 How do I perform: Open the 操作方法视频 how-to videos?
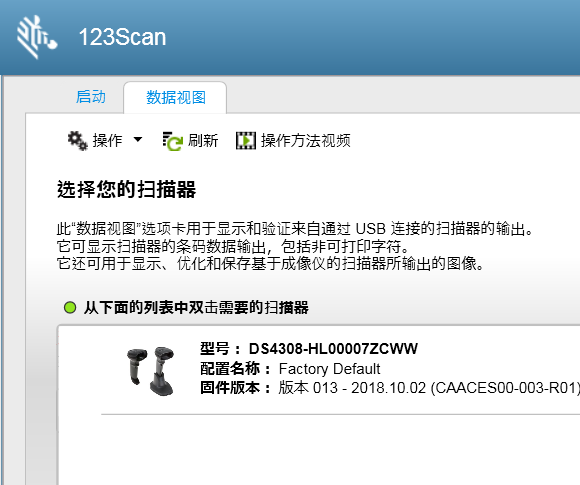(306, 141)
